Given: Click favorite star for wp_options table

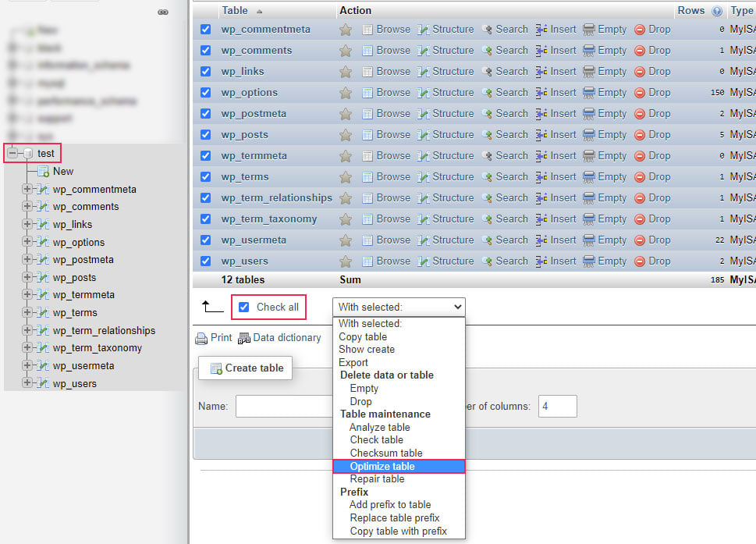Looking at the screenshot, I should [345, 93].
